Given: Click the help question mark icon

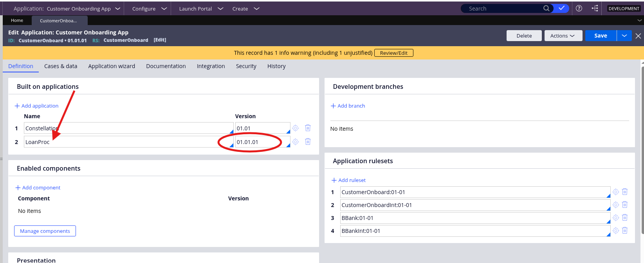Looking at the screenshot, I should click(579, 8).
